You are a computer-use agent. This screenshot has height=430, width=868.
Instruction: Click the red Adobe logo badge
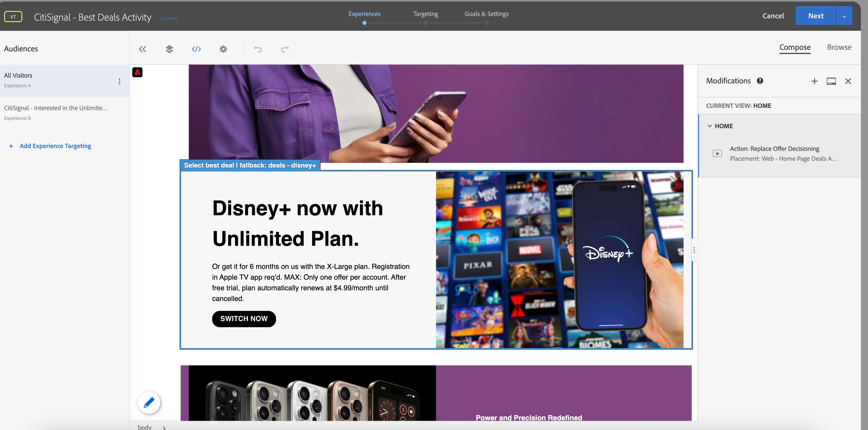pos(137,72)
